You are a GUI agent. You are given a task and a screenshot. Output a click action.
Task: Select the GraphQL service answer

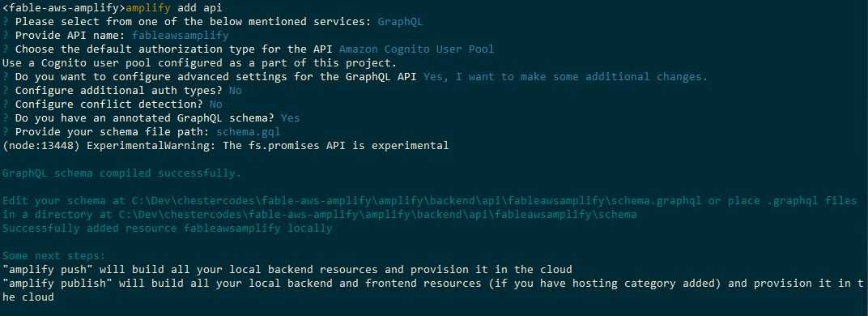pyautogui.click(x=400, y=22)
